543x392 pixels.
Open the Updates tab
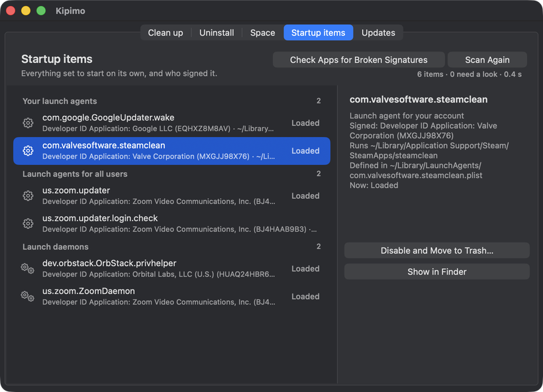(378, 32)
